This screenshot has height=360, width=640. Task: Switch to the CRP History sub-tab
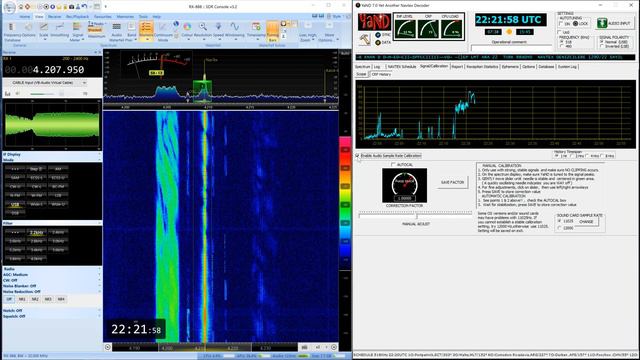(381, 74)
